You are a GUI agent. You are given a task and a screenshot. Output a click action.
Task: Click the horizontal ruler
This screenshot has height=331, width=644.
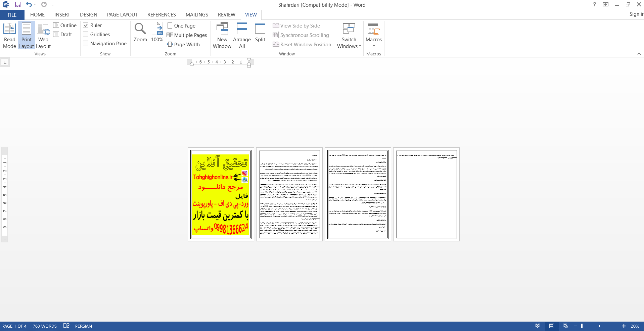click(x=221, y=62)
